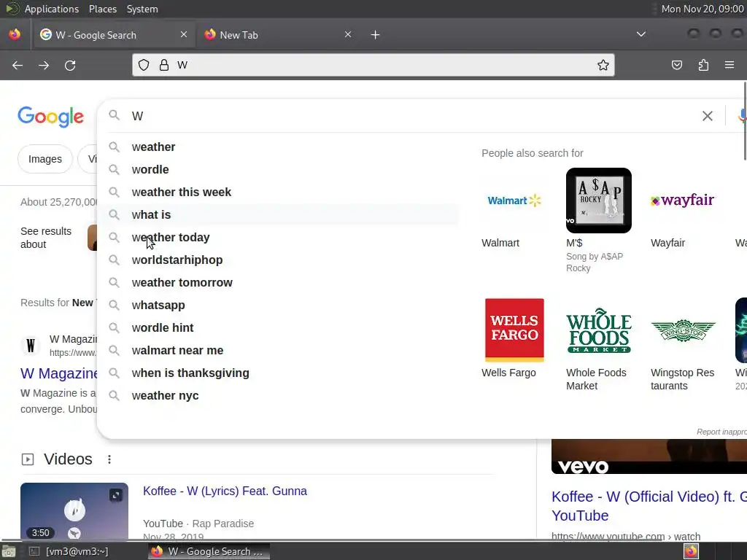Choose the 'wordle' suggestion
Image resolution: width=747 pixels, height=560 pixels.
tap(278, 169)
